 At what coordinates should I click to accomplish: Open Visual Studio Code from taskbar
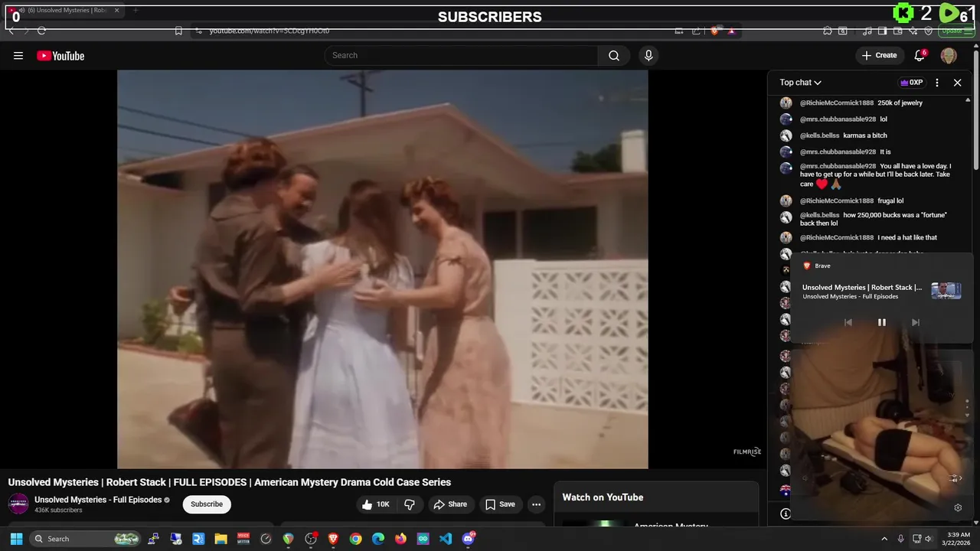click(x=446, y=539)
